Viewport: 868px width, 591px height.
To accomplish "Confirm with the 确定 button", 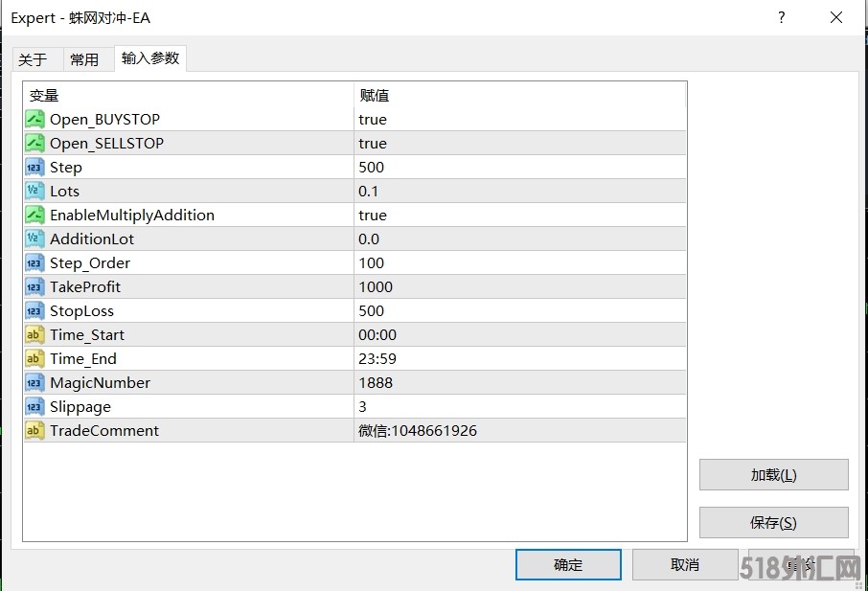I will tap(568, 564).
